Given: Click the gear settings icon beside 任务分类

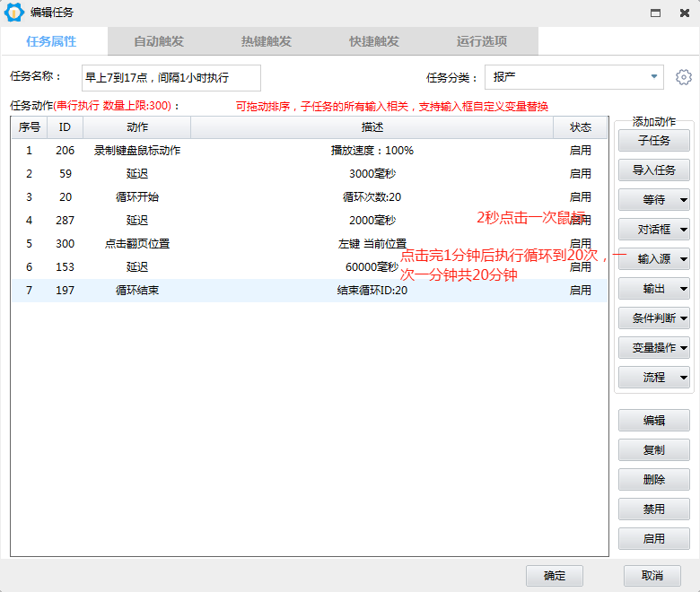Looking at the screenshot, I should [x=684, y=77].
